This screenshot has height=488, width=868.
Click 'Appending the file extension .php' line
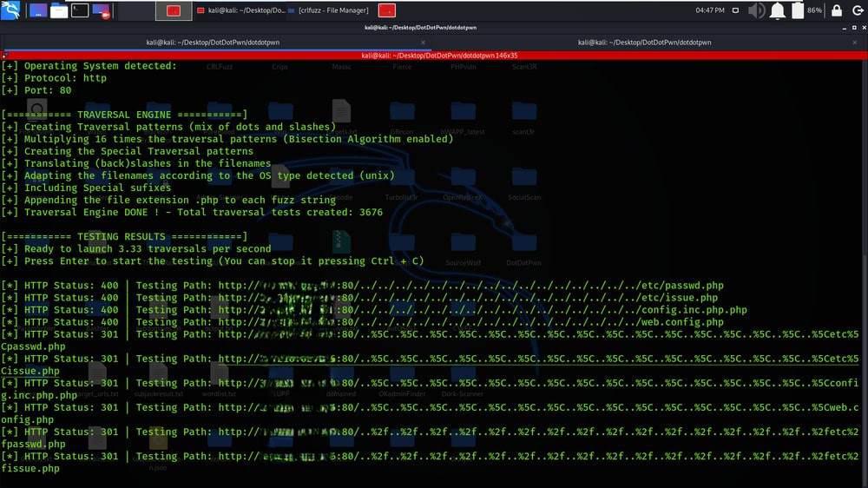[x=168, y=200]
